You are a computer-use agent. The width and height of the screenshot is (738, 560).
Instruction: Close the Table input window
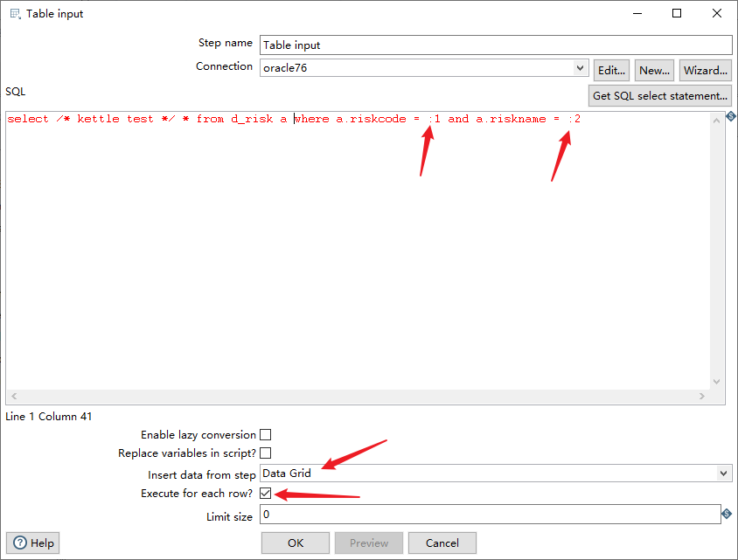click(x=717, y=14)
